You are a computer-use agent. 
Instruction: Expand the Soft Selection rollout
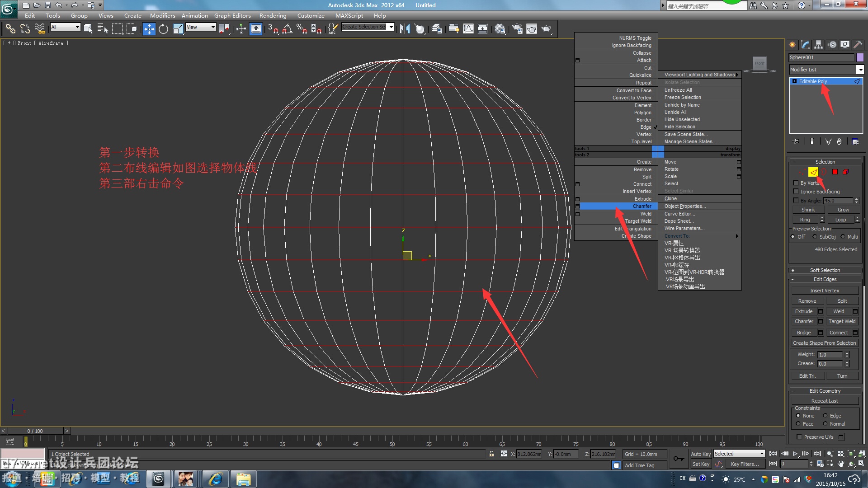(x=825, y=270)
